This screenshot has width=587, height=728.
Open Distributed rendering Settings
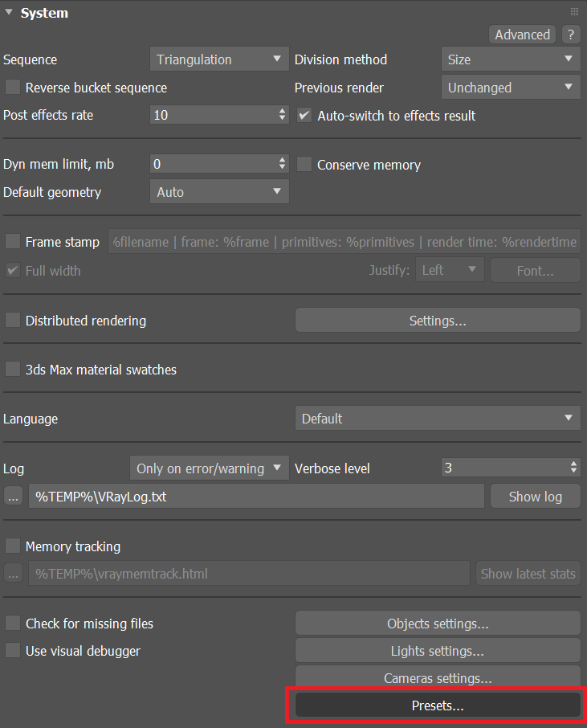437,320
